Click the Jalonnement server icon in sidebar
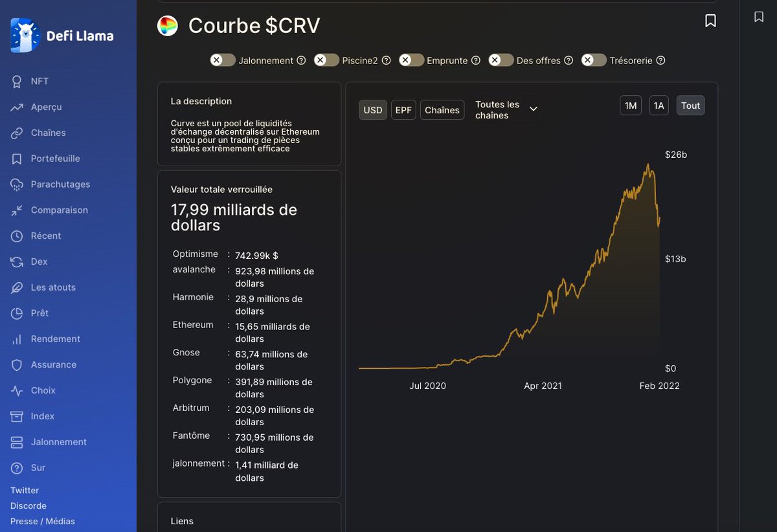This screenshot has width=777, height=532. click(17, 442)
